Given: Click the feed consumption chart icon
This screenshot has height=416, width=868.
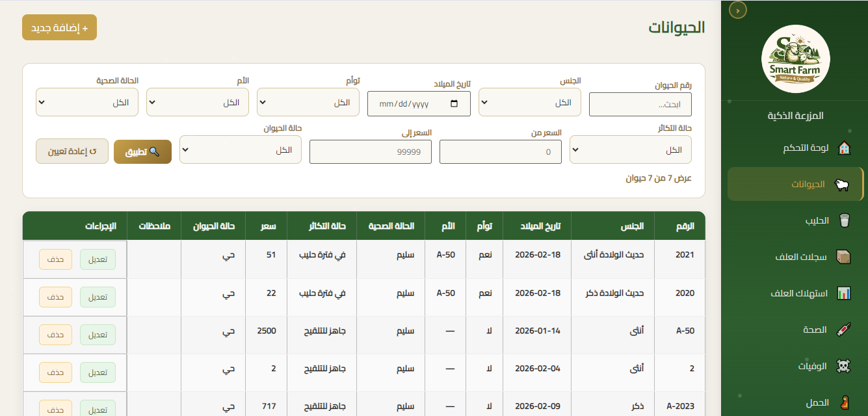Looking at the screenshot, I should coord(844,293).
